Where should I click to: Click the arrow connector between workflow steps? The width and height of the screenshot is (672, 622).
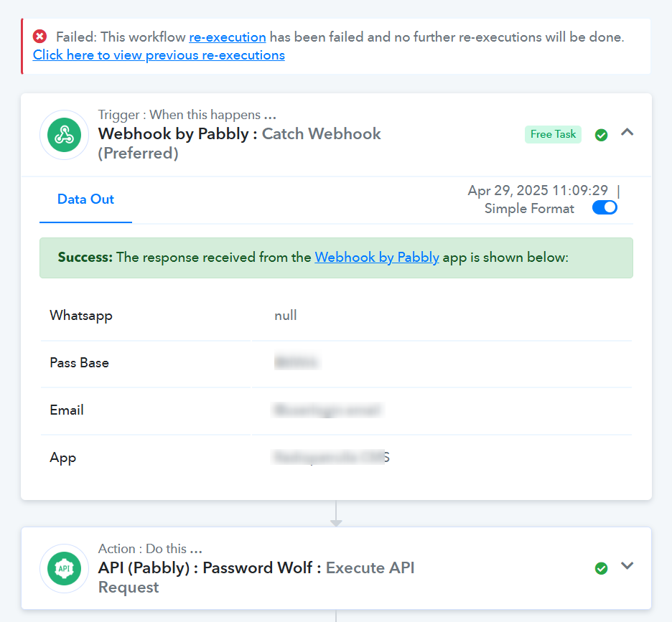(336, 514)
